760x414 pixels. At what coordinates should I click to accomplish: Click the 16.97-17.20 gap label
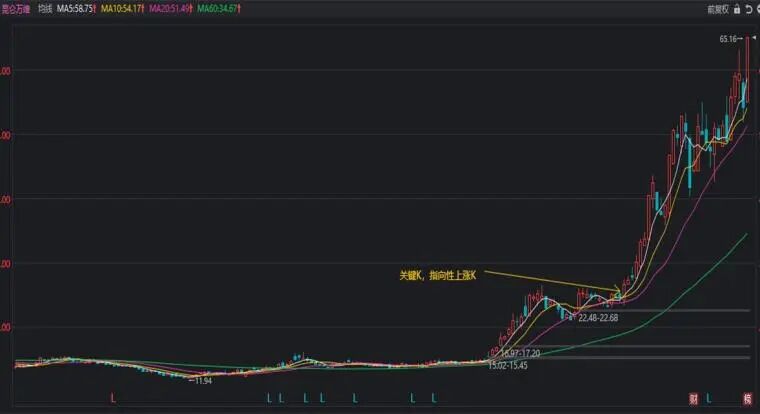click(520, 353)
